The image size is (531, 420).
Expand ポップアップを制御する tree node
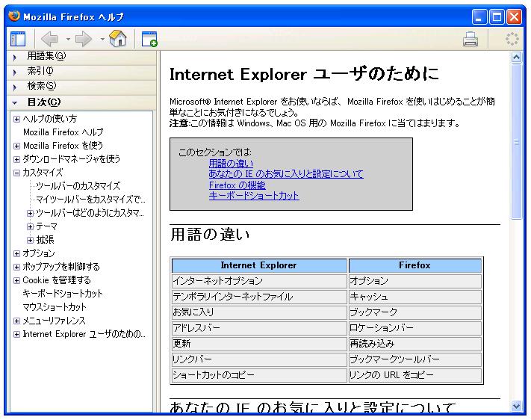tap(16, 267)
